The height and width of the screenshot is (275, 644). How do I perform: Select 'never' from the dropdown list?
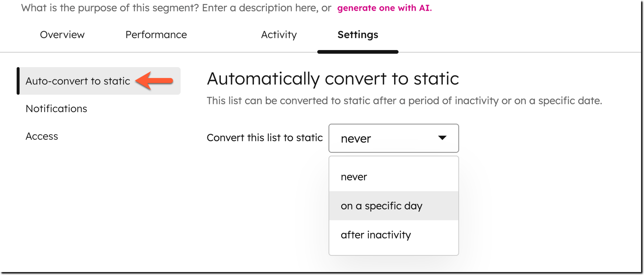[354, 177]
